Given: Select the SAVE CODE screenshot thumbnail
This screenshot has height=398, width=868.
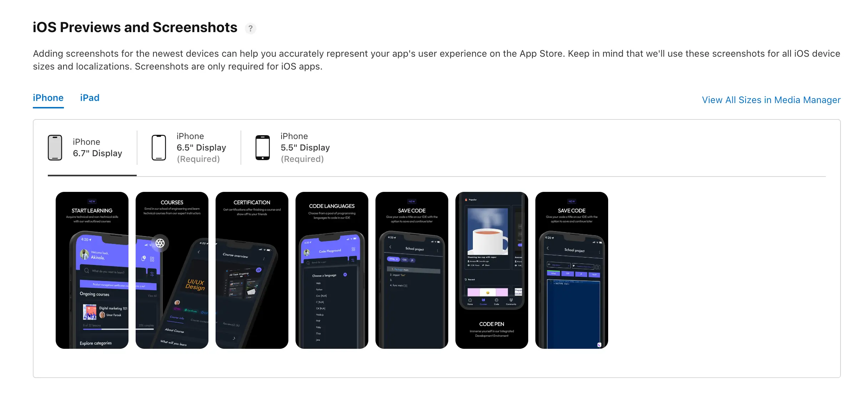Looking at the screenshot, I should 412,270.
